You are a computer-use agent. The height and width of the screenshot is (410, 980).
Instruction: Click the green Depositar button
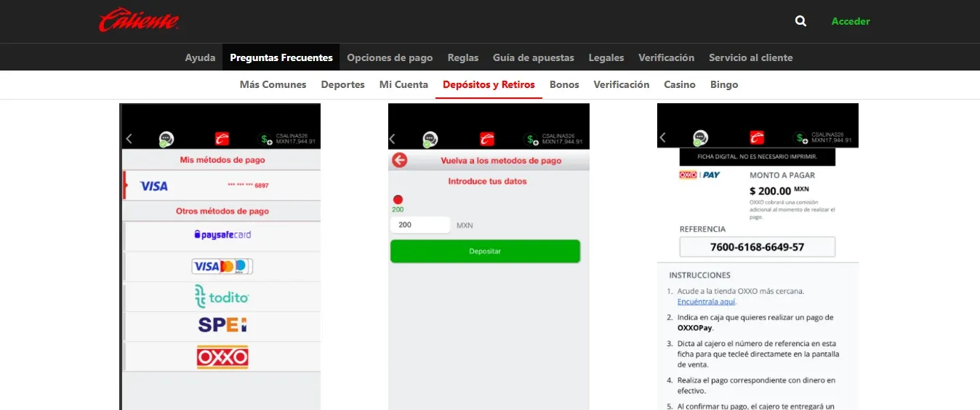point(485,251)
